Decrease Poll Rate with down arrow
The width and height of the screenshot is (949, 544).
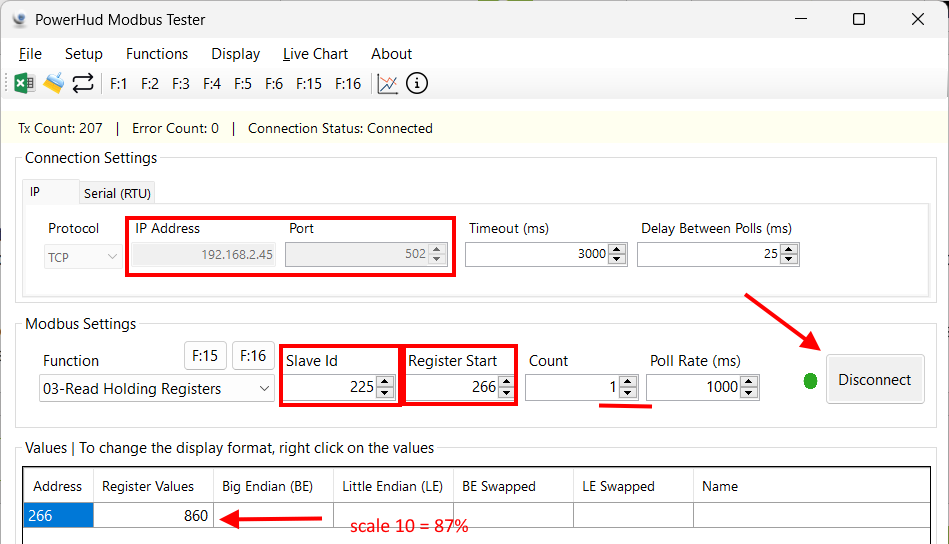tap(749, 392)
